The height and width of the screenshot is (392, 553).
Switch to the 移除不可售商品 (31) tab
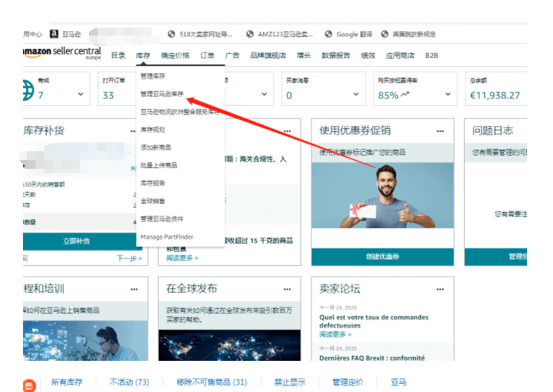point(211,382)
